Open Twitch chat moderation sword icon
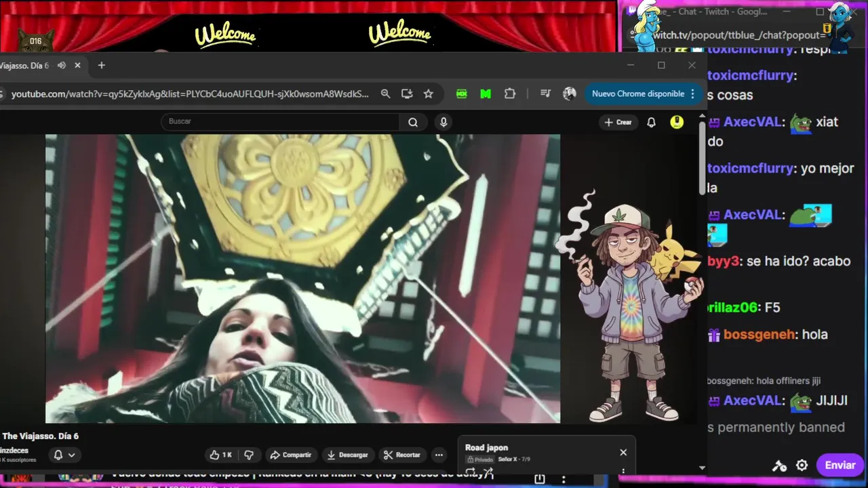Viewport: 868px width, 488px height. 779,466
